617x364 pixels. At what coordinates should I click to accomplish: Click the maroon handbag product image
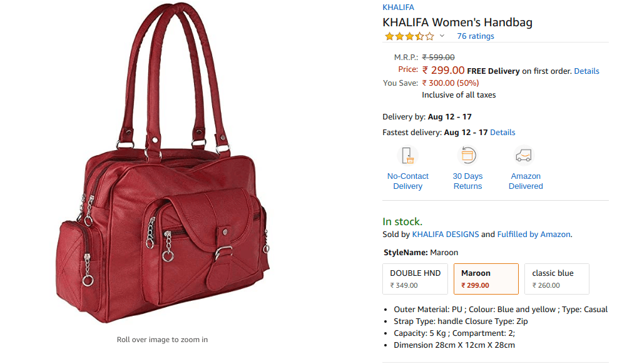(163, 163)
